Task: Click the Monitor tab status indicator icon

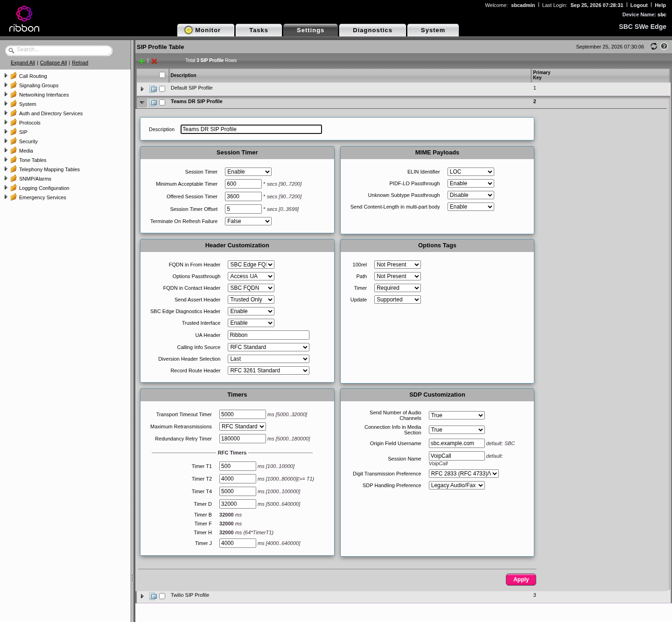Action: click(189, 30)
